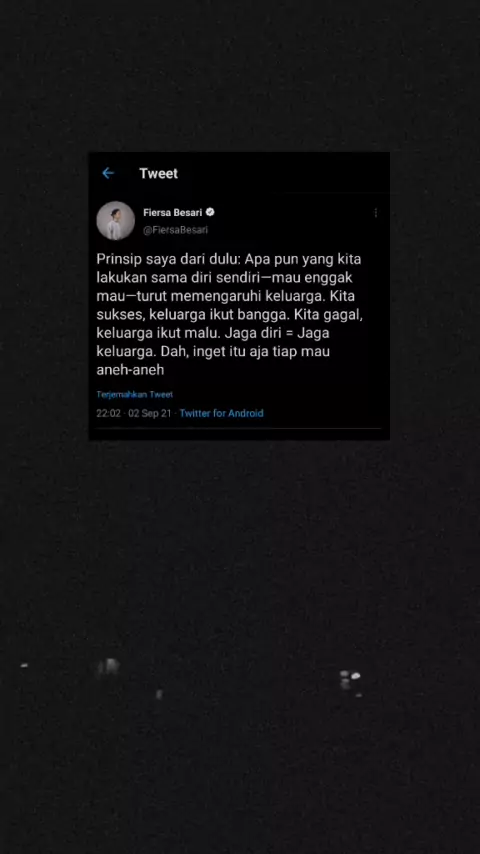
Task: Open the Twitter for Android source link
Action: (221, 413)
